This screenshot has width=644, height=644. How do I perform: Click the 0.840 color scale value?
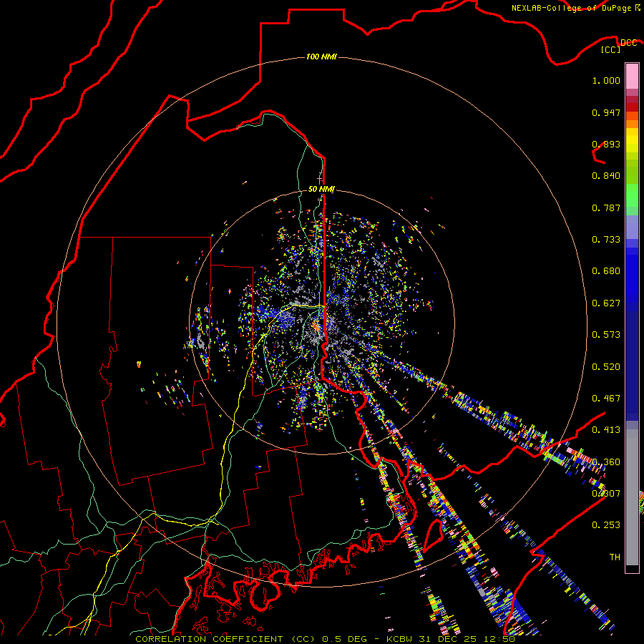tap(606, 176)
